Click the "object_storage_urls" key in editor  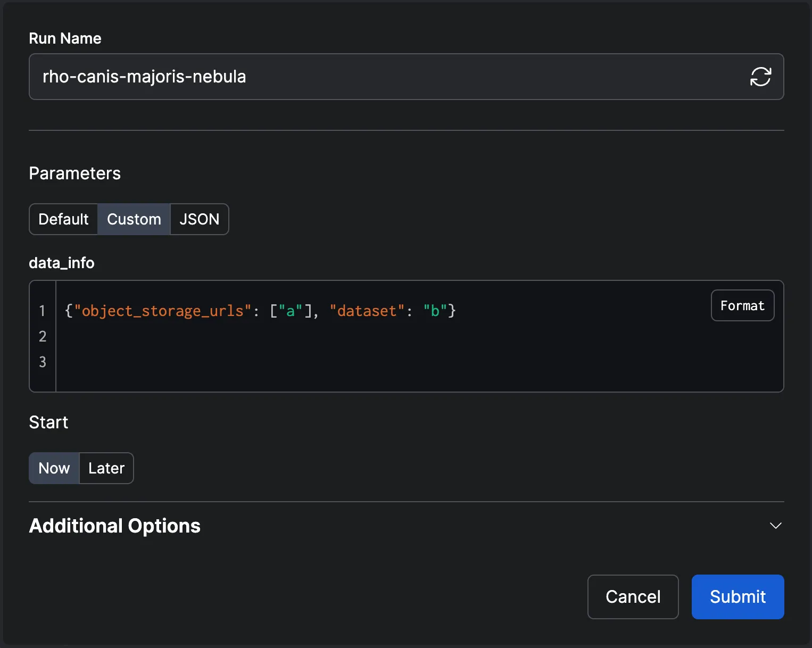(x=162, y=311)
